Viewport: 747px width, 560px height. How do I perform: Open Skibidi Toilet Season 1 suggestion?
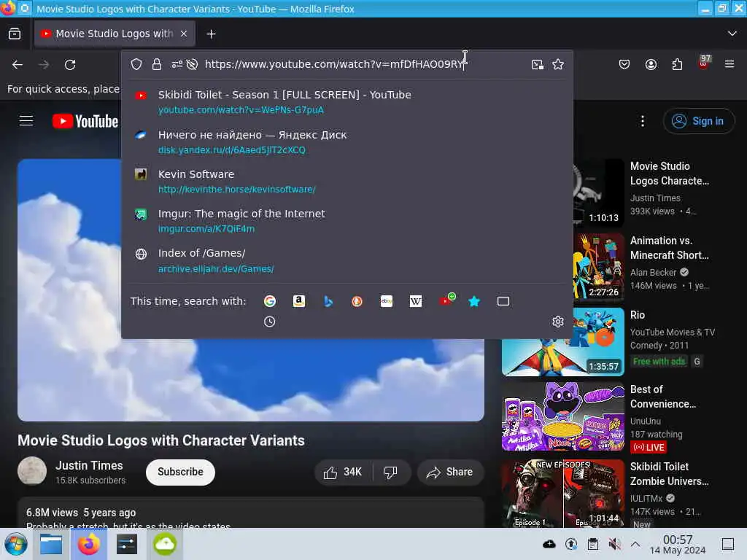(x=347, y=102)
